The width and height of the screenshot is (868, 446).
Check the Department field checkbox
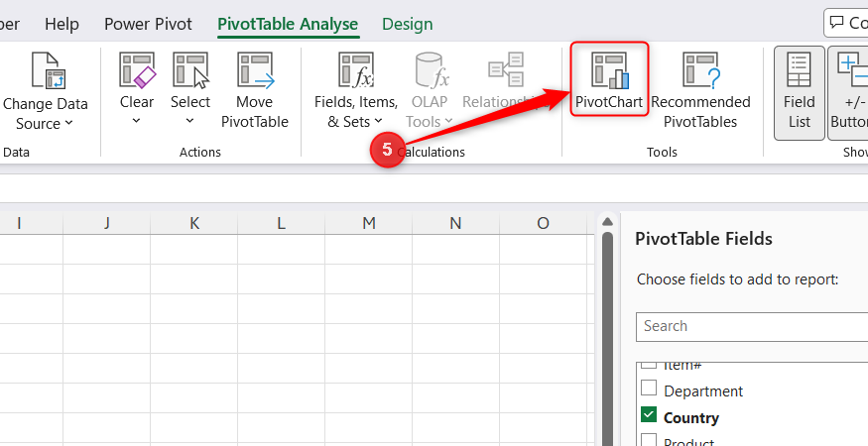(649, 388)
